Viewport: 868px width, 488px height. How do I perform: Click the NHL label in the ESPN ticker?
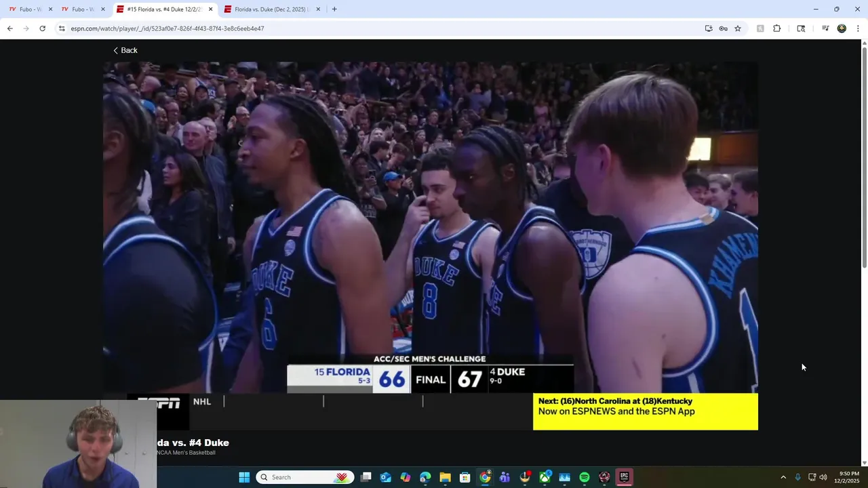point(202,402)
